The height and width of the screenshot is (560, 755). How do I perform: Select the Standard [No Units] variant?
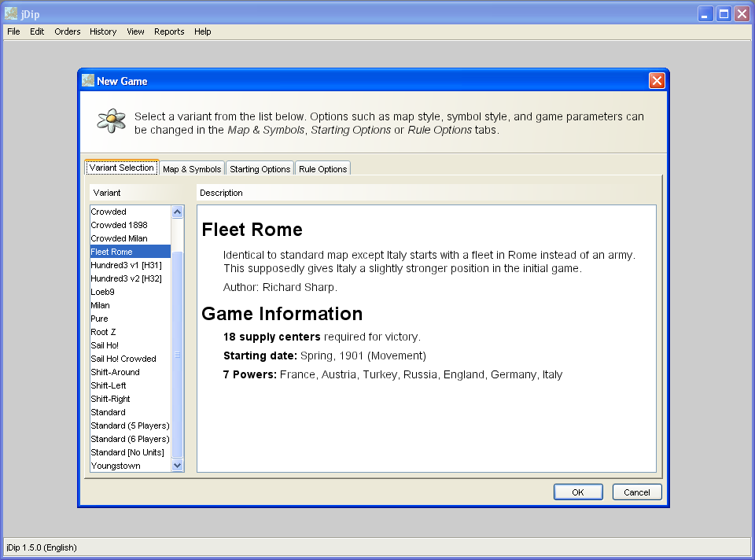(x=130, y=452)
